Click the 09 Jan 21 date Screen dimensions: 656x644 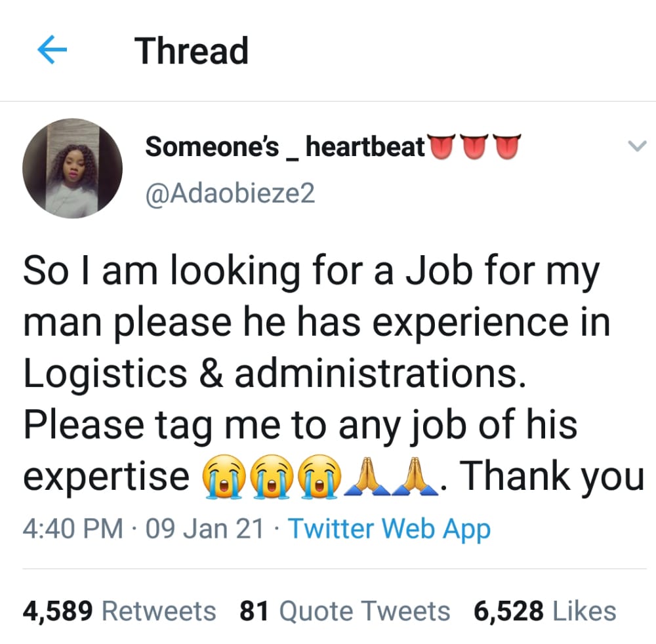(205, 529)
